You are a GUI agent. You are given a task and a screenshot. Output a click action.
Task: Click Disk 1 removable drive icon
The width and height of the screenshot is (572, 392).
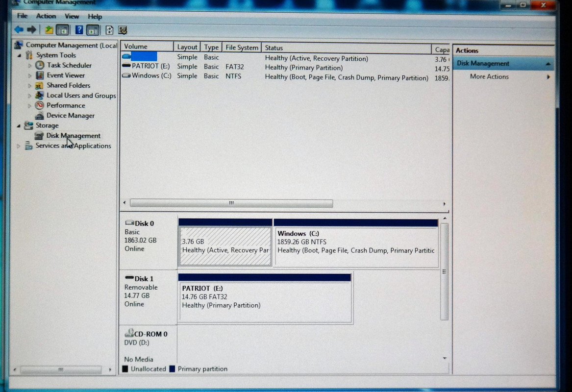point(129,278)
